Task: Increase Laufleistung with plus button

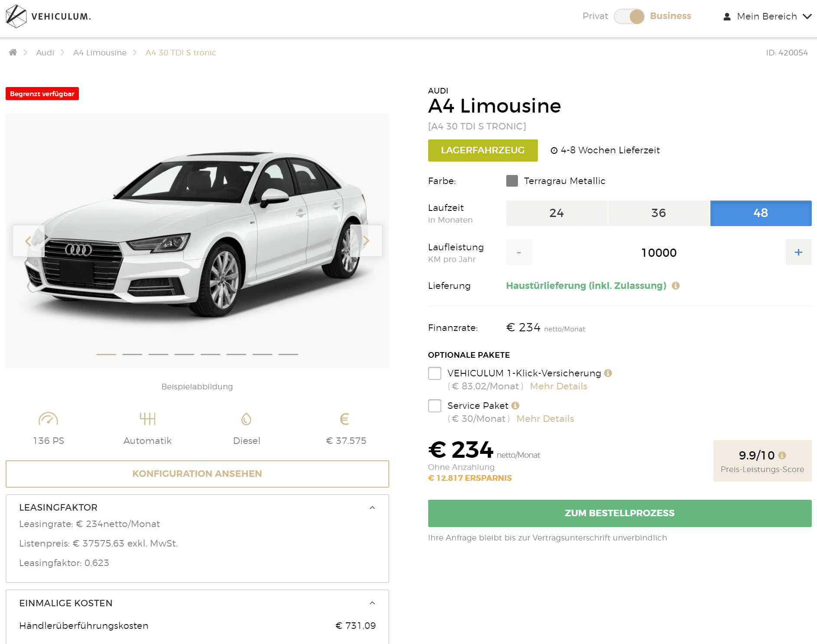Action: coord(799,252)
